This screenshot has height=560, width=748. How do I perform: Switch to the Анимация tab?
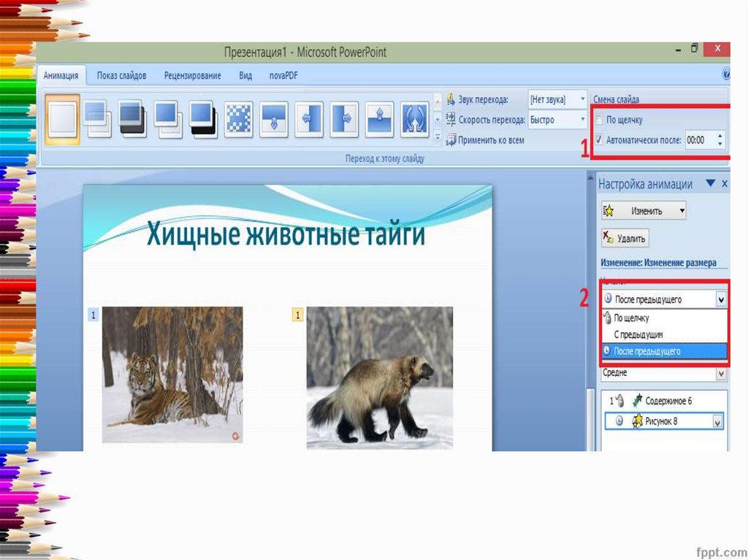coord(61,75)
